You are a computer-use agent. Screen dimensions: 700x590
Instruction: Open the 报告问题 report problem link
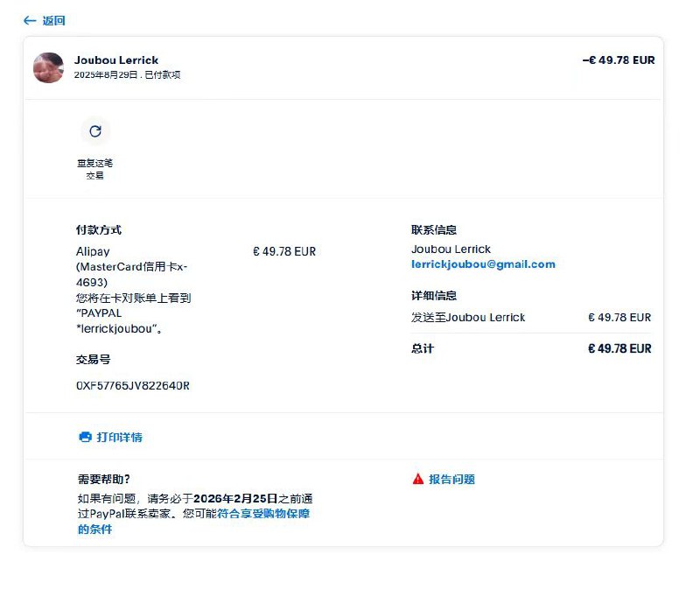click(451, 480)
